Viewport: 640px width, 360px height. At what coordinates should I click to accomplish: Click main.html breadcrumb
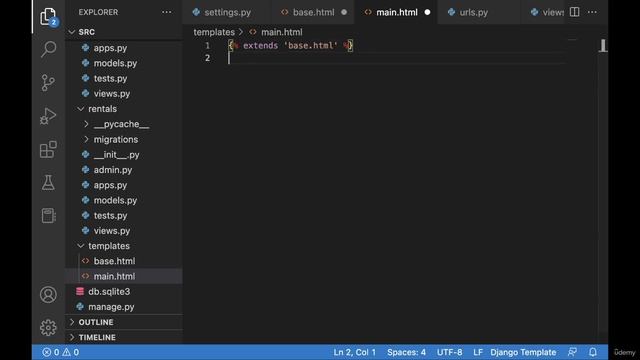coord(281,32)
